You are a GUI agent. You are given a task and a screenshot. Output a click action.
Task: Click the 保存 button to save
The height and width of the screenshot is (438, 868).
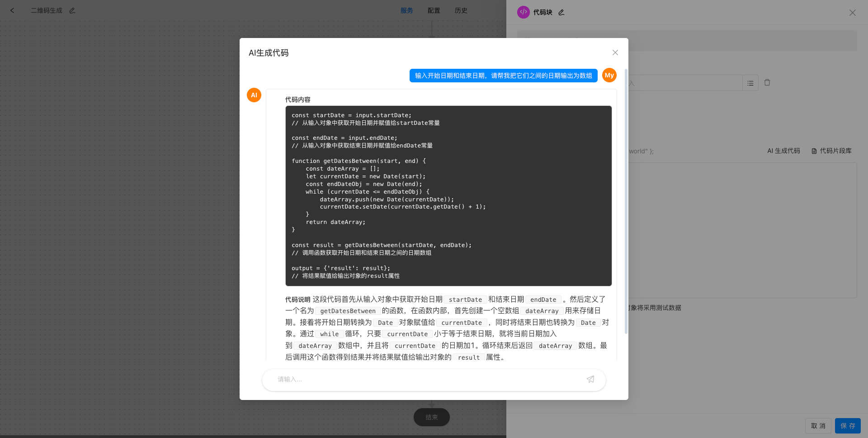tap(848, 426)
